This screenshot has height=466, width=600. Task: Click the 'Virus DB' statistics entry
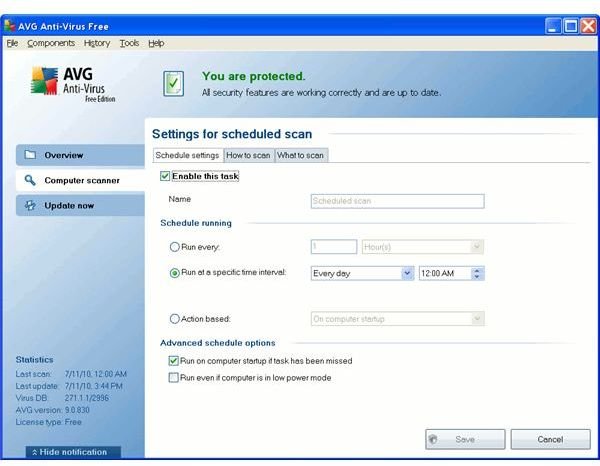[62, 398]
